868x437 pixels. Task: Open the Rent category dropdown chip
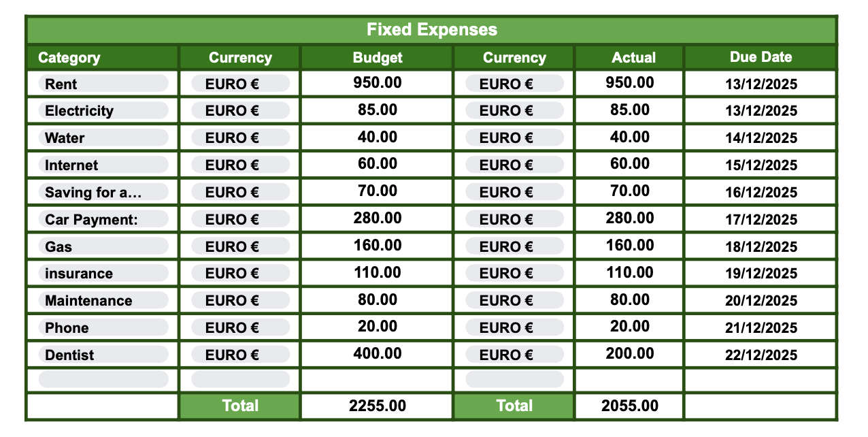click(103, 84)
